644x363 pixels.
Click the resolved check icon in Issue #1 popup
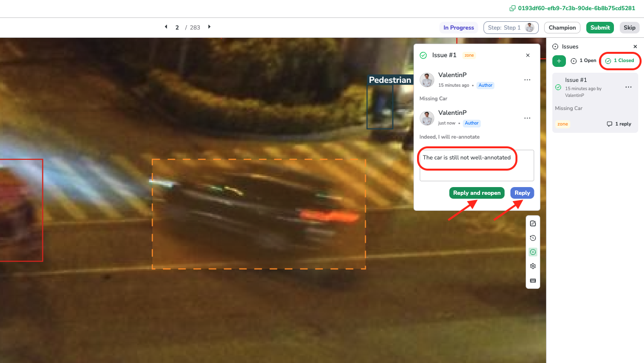[x=423, y=55]
